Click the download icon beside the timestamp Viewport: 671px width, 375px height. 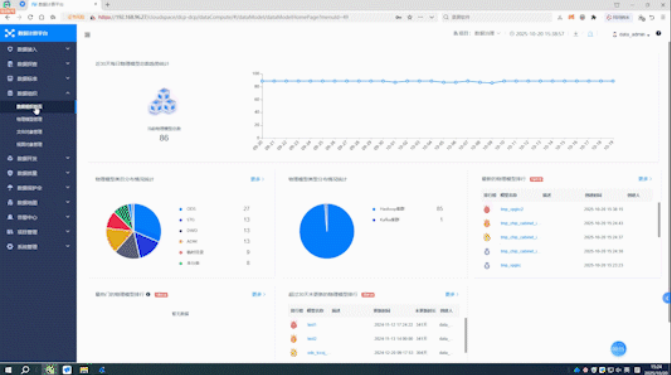576,34
